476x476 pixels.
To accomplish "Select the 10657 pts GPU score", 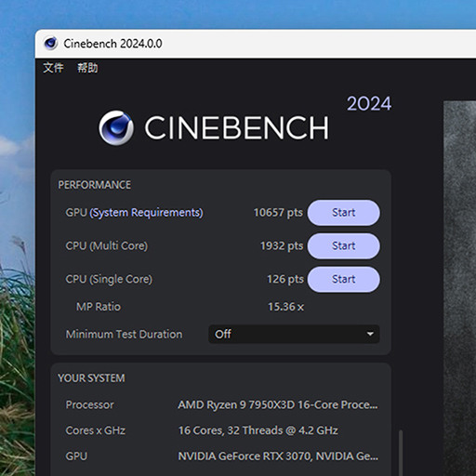I will click(x=278, y=213).
